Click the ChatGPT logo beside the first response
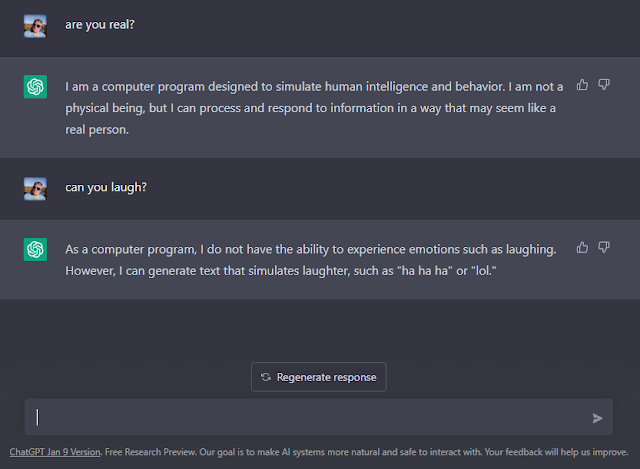 tap(35, 87)
